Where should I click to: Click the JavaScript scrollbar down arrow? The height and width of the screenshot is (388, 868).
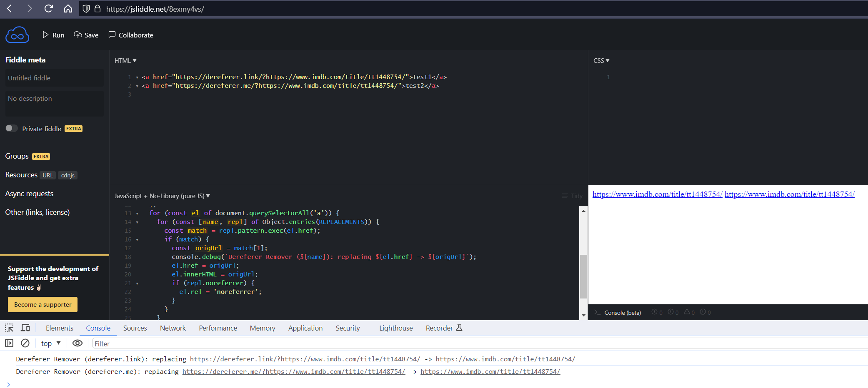pyautogui.click(x=583, y=315)
